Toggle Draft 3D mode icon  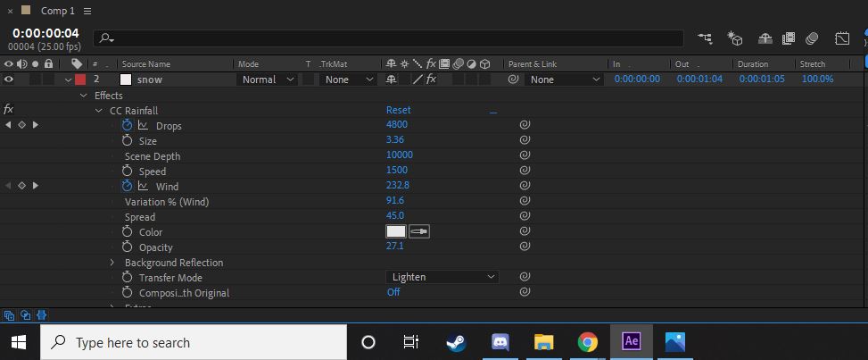pos(735,38)
